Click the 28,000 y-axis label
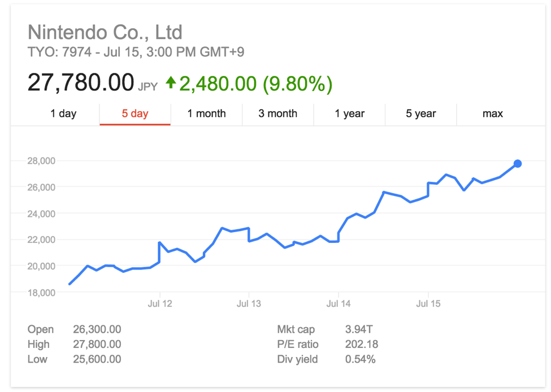This screenshot has height=392, width=551. pos(42,161)
